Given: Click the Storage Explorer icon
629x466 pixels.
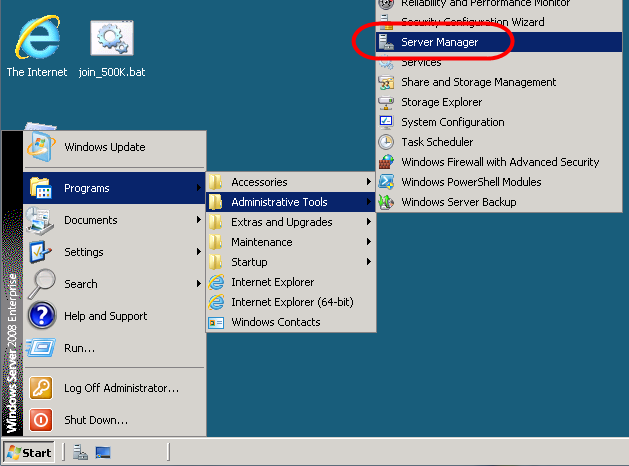Looking at the screenshot, I should pos(386,102).
